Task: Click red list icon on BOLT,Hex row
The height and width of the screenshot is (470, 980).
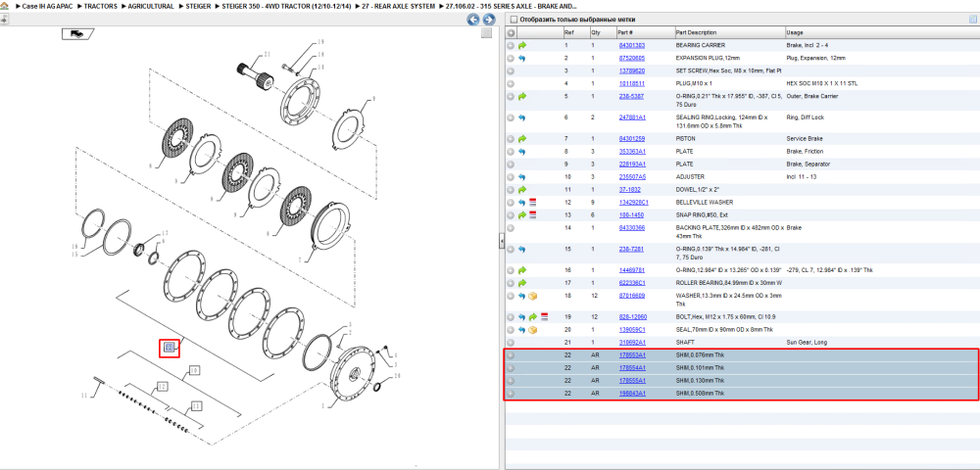Action: tap(544, 316)
